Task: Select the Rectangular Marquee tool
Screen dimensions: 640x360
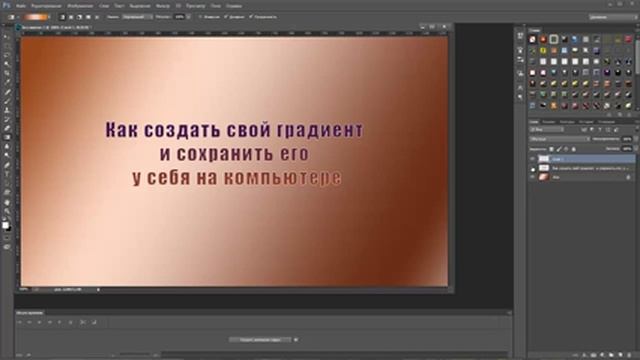Action: coord(7,46)
